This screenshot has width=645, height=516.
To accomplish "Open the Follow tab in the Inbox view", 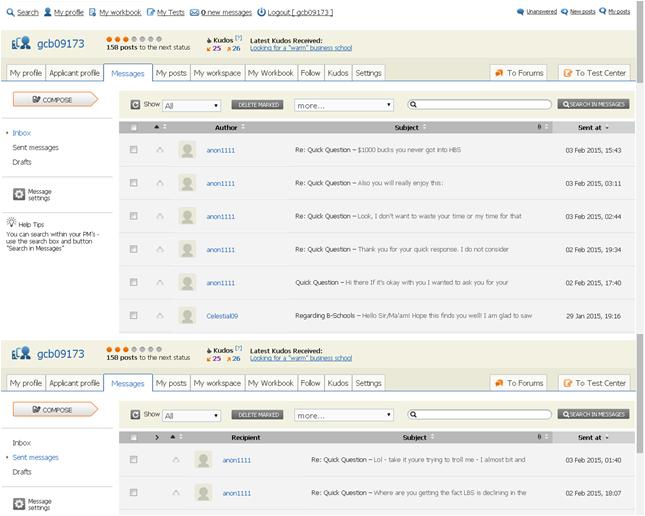I will pyautogui.click(x=310, y=73).
